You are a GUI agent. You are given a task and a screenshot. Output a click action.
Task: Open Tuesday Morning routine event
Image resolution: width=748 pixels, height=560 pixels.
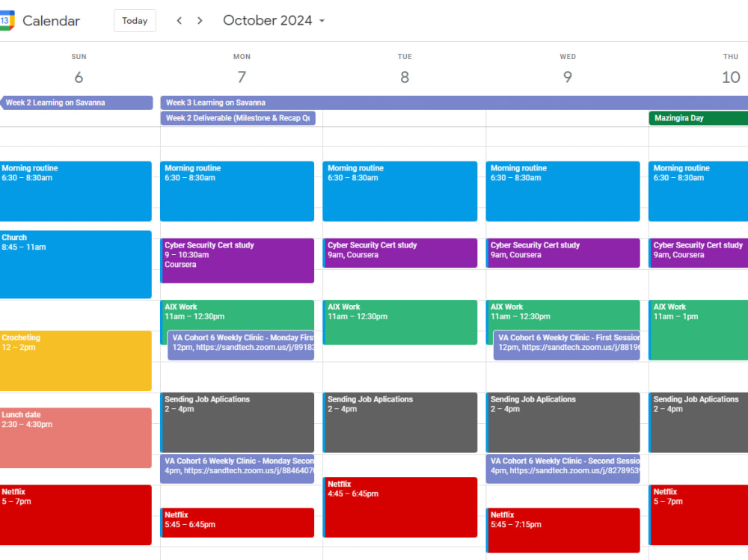pyautogui.click(x=399, y=191)
